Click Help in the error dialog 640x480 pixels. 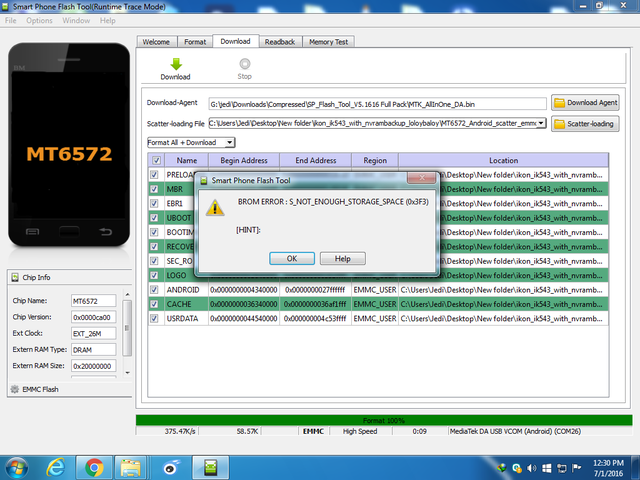(342, 258)
